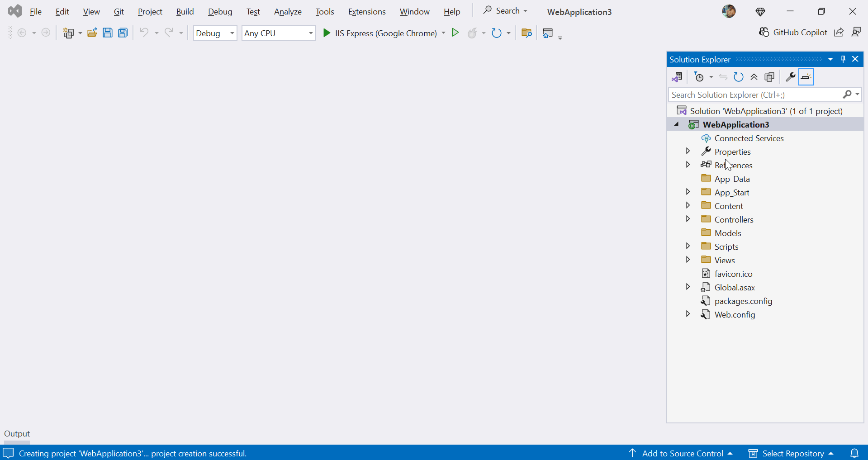Refresh the Solution Explorer
This screenshot has height=460, width=868.
tap(738, 77)
